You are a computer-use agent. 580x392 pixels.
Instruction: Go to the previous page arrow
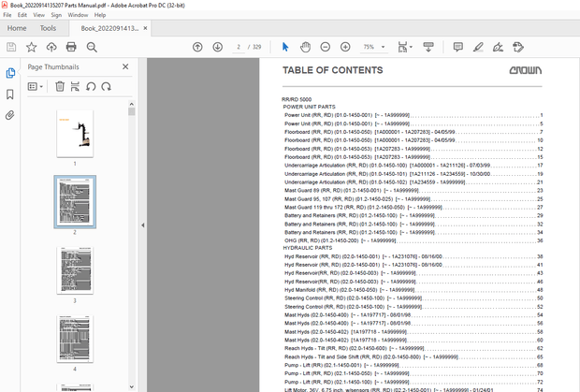click(197, 47)
